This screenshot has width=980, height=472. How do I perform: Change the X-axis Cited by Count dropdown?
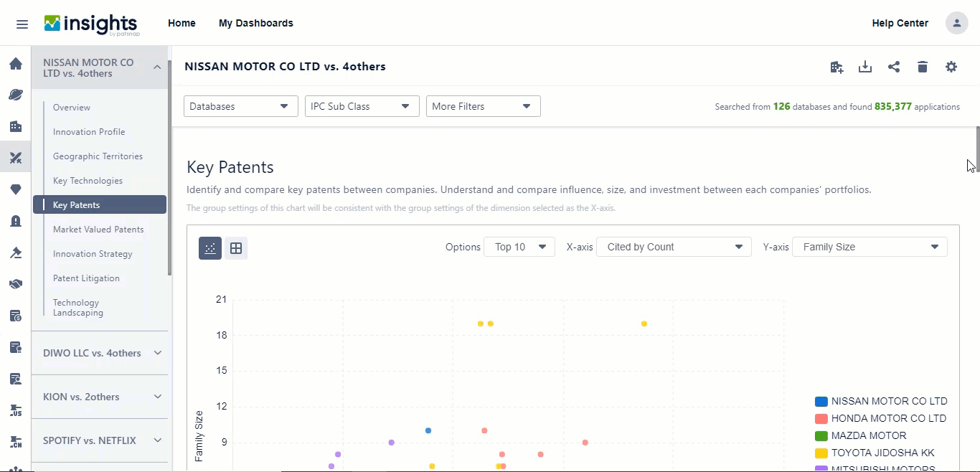click(673, 246)
